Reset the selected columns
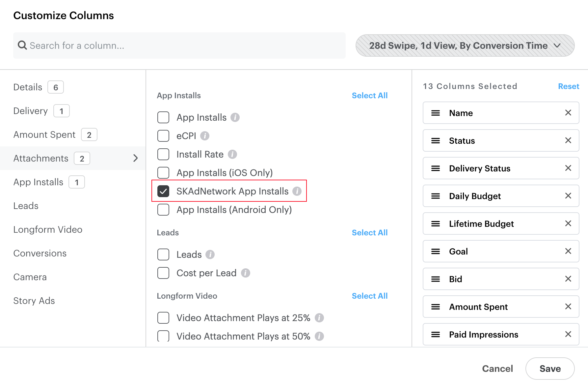588x387 pixels. tap(568, 86)
